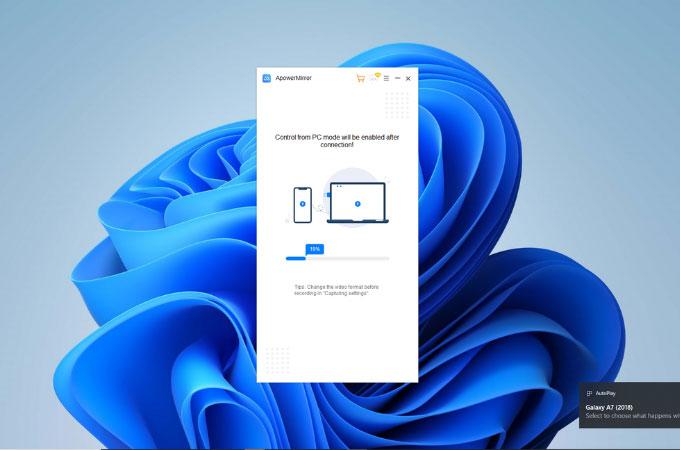Click the connection progress bar

point(337,258)
